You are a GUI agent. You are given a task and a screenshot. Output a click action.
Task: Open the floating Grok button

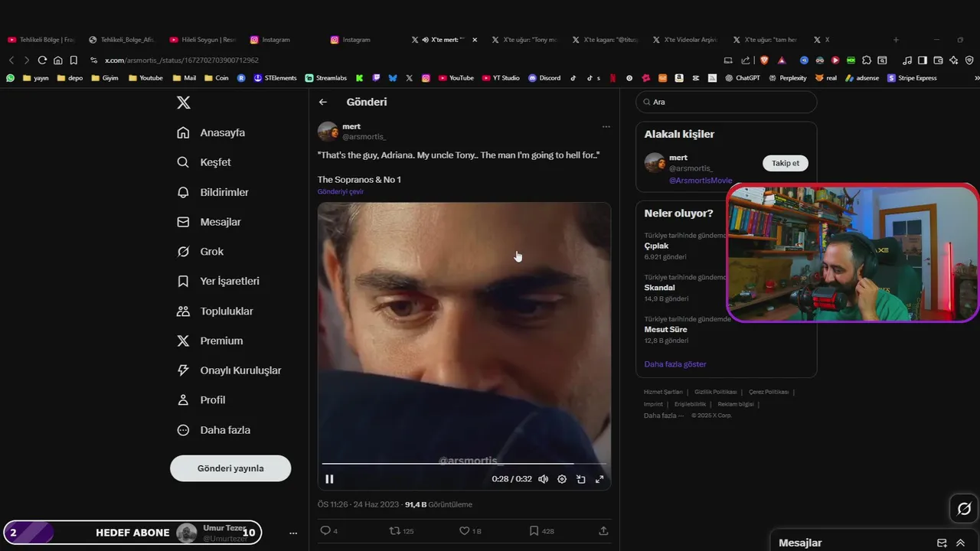964,509
